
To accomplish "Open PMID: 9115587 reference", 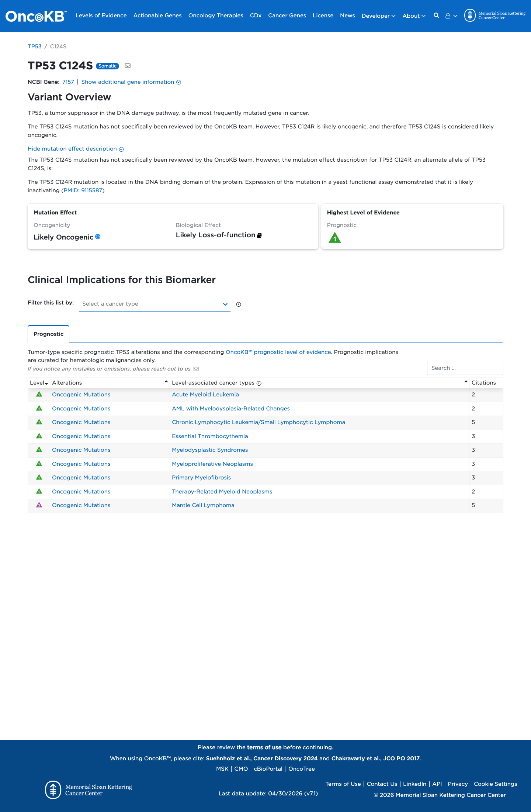I will tap(83, 190).
